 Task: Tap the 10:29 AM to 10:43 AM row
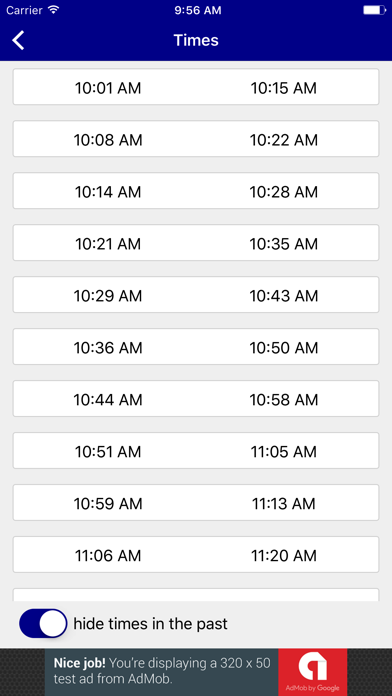click(x=196, y=295)
